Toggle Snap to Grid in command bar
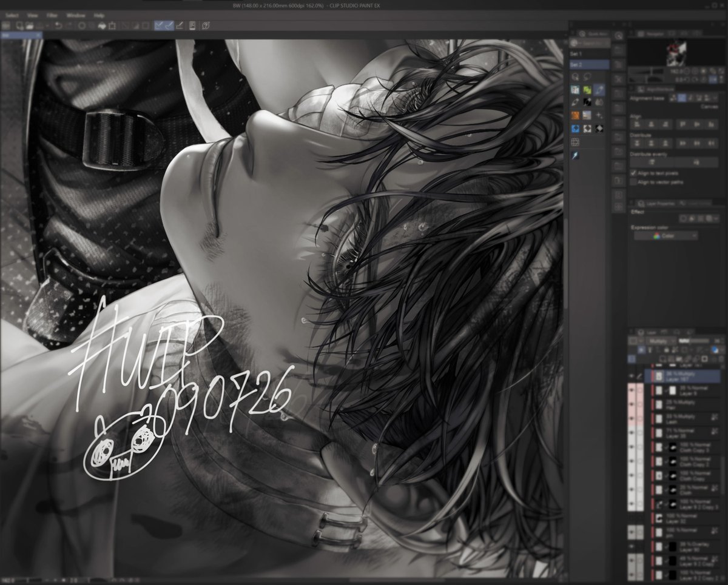Viewport: 728px width, 585px height. [x=180, y=26]
